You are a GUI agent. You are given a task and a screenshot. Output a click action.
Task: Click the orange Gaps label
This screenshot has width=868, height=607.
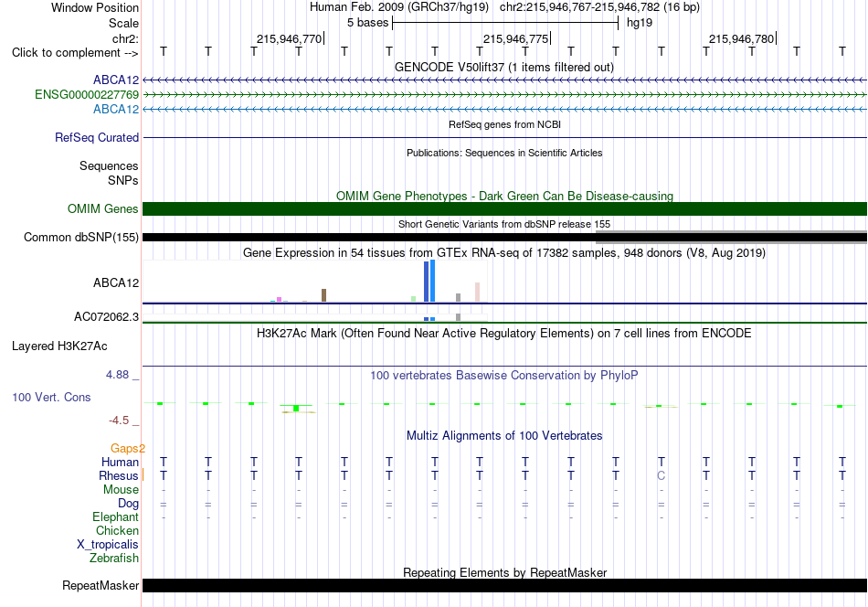[x=127, y=448]
